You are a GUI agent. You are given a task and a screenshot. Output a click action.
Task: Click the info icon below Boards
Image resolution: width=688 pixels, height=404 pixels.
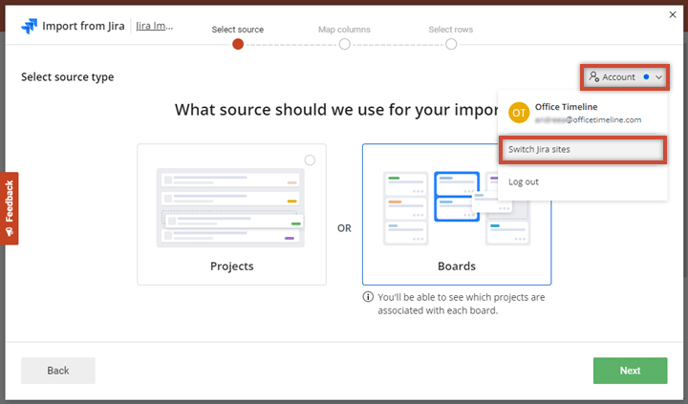coord(368,297)
